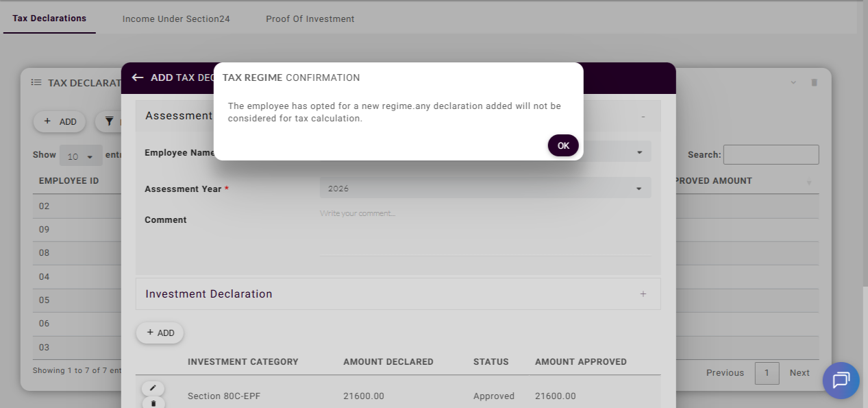Image resolution: width=868 pixels, height=408 pixels.
Task: Collapse the Assessment section with minus icon
Action: (643, 117)
